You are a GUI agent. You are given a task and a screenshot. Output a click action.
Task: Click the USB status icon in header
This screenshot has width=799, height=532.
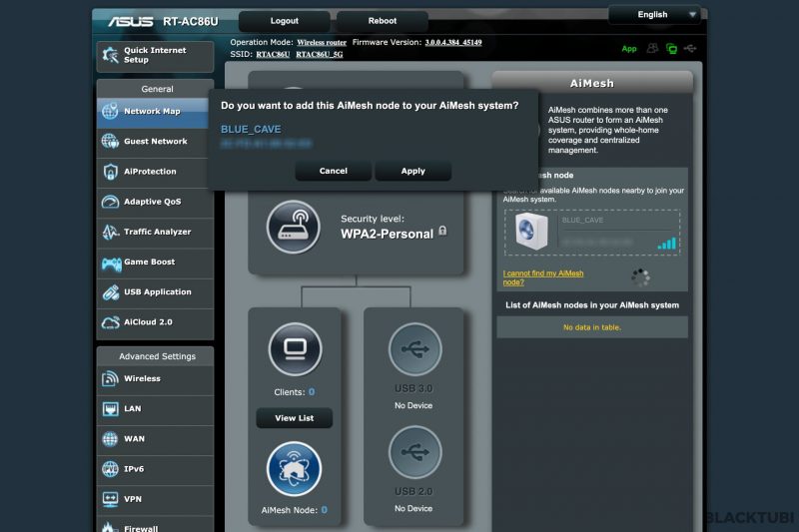click(x=690, y=48)
